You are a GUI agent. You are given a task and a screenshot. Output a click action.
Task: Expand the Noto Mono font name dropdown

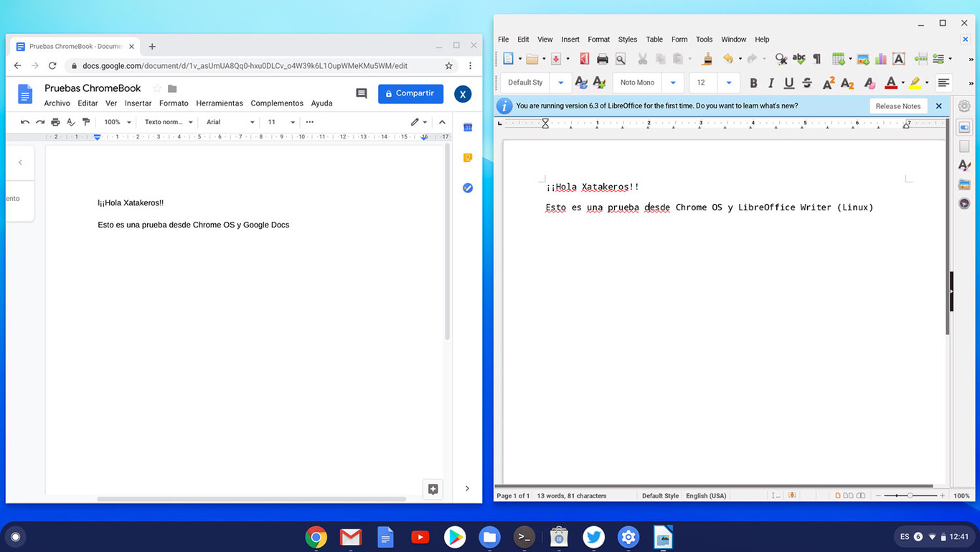672,83
